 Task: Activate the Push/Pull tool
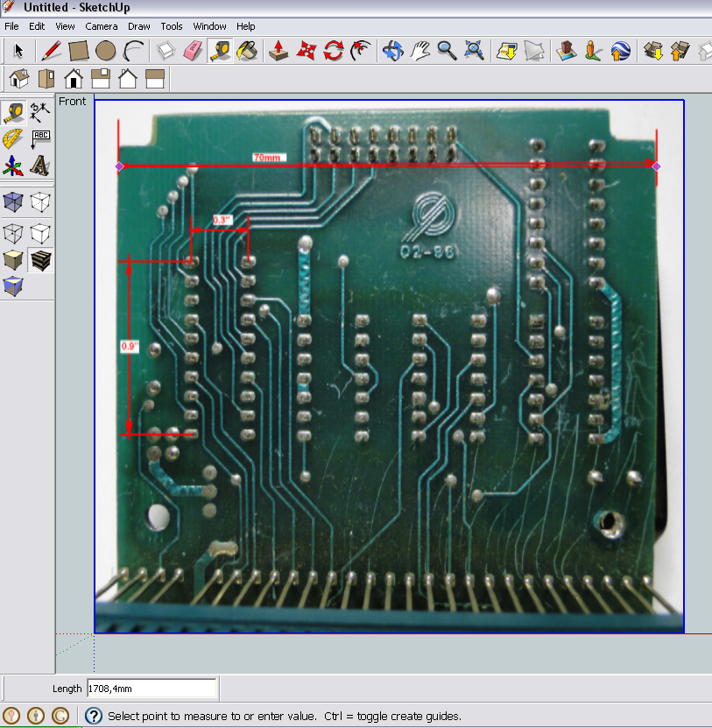click(x=278, y=50)
